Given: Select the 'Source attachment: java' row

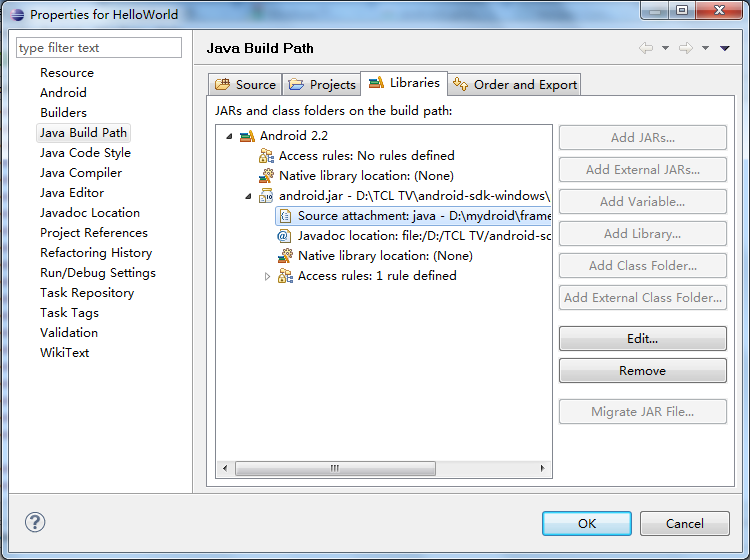Looking at the screenshot, I should (414, 216).
